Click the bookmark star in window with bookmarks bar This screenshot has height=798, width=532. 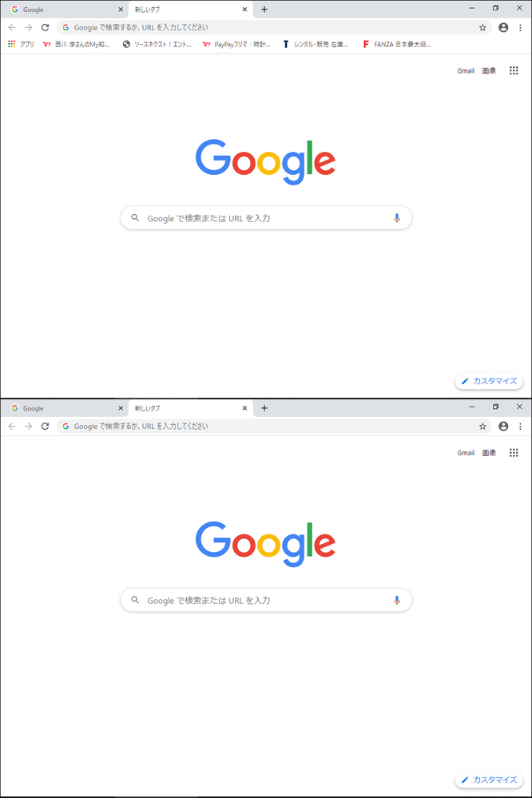point(482,27)
